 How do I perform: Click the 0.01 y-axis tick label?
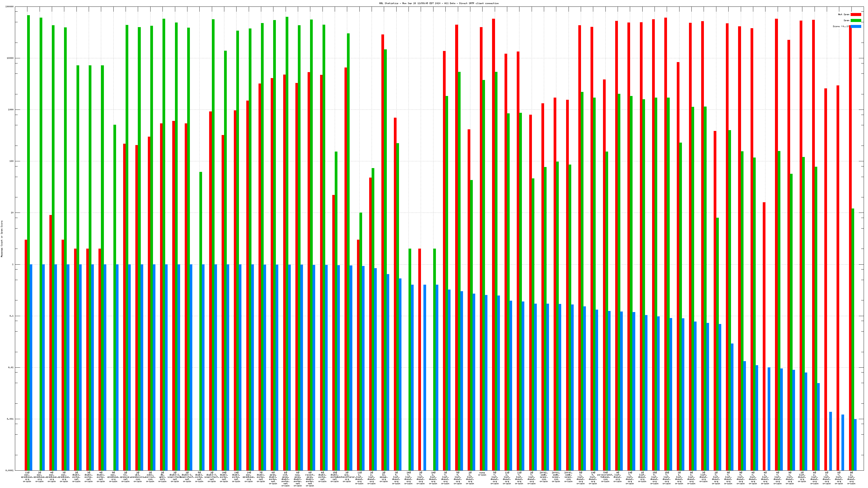point(11,367)
